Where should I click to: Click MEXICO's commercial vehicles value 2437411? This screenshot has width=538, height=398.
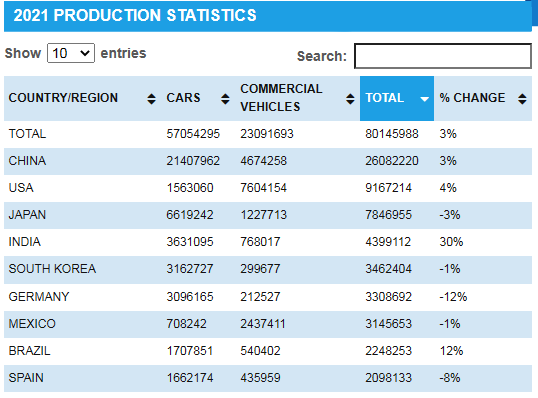[x=262, y=324]
